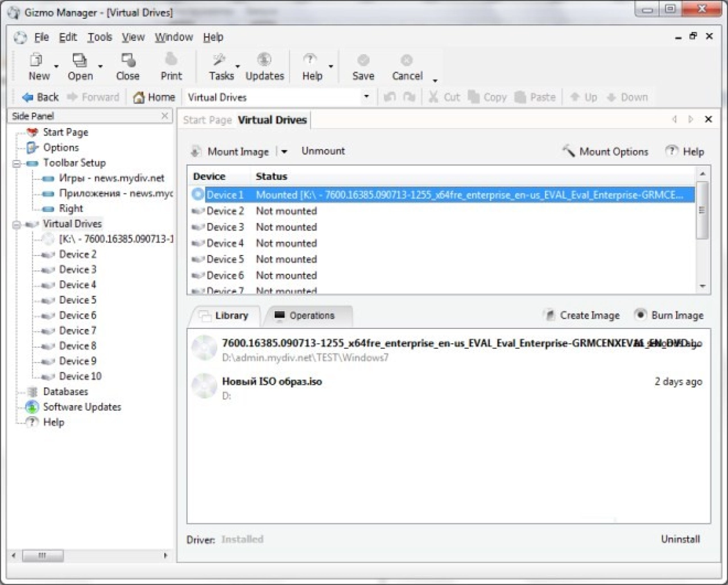Click the Unmount button
The image size is (728, 585).
tap(323, 151)
